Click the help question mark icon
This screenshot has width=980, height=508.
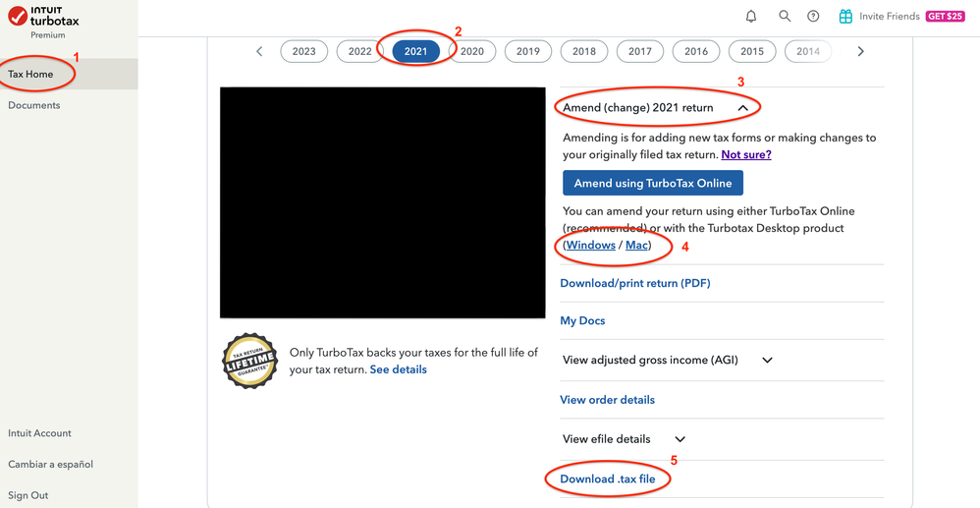[813, 17]
